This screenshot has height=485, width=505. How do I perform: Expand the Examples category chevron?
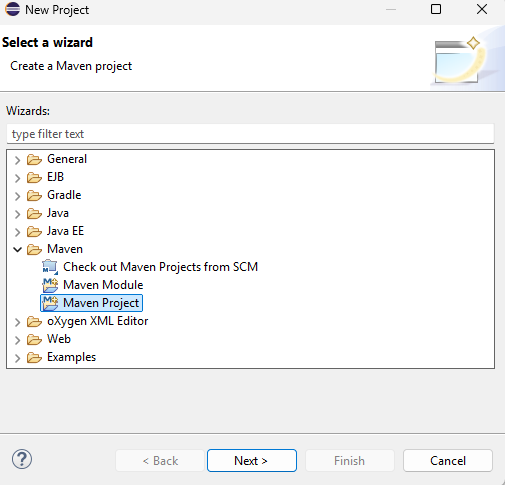[x=18, y=358]
